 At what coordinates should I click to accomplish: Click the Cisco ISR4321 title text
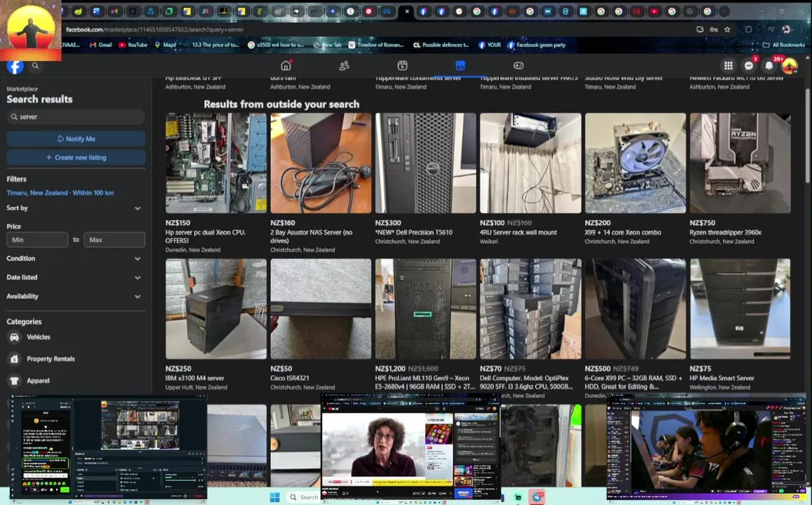pyautogui.click(x=289, y=378)
